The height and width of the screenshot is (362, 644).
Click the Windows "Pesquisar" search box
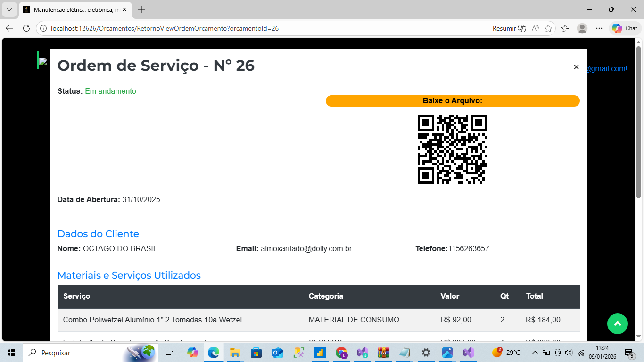tap(71, 353)
